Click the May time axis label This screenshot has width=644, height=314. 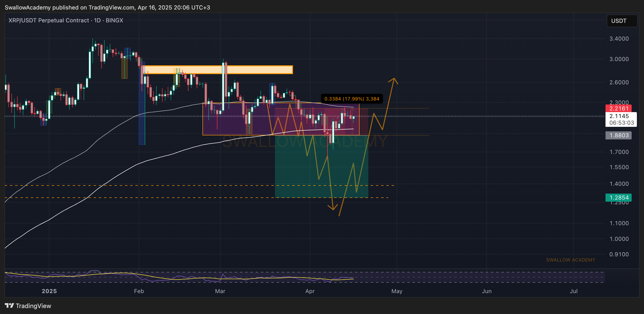[397, 291]
